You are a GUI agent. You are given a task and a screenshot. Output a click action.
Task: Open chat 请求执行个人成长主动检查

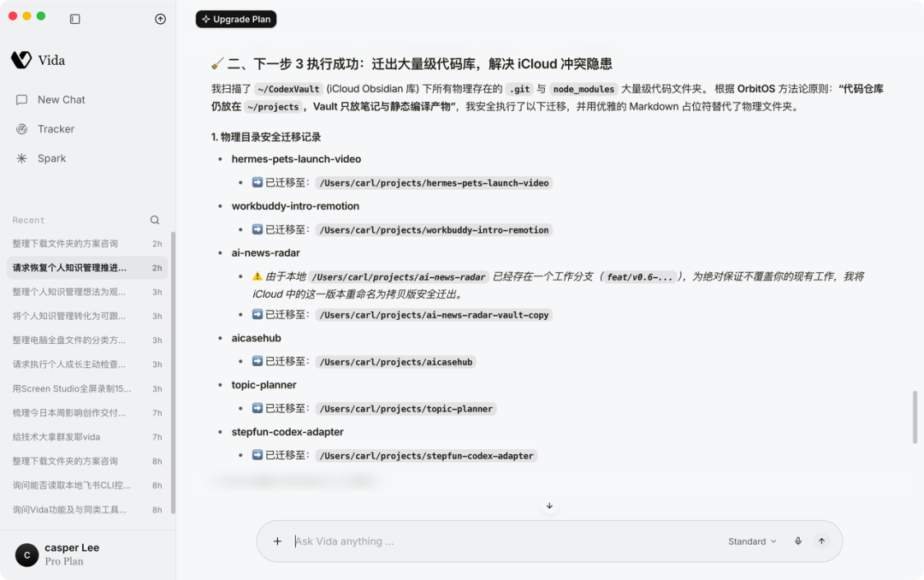87,364
